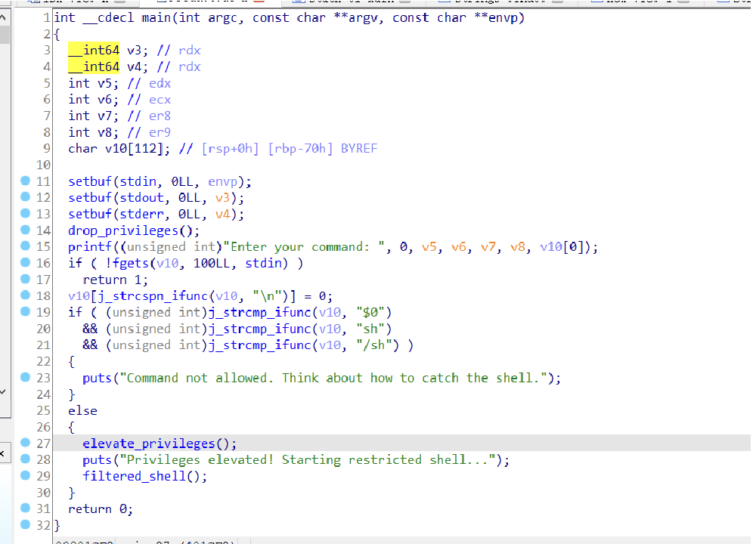Close the left side panel with the x

pyautogui.click(x=3, y=453)
